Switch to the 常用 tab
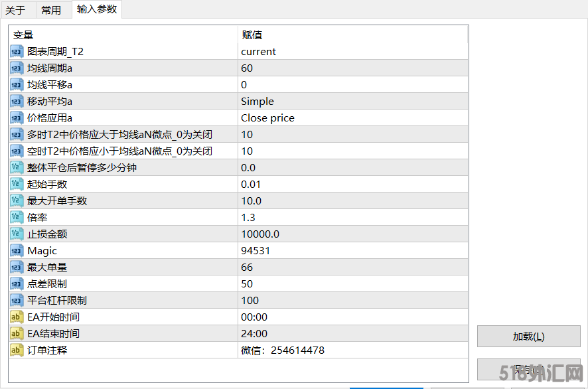 click(51, 10)
